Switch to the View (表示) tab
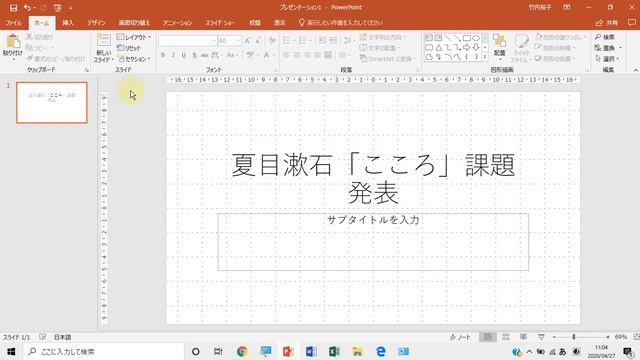Screen dimensions: 640x360 tap(280, 23)
